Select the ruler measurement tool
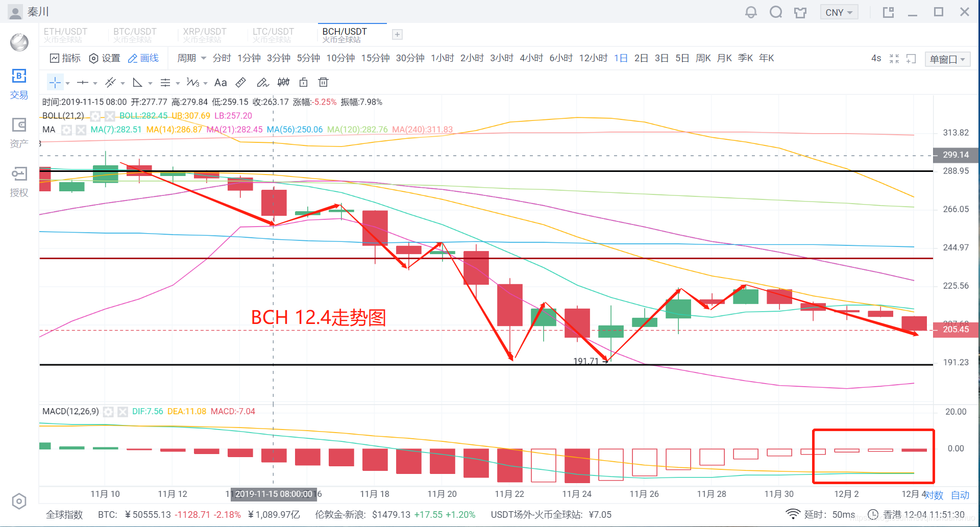Image resolution: width=980 pixels, height=527 pixels. coord(241,83)
